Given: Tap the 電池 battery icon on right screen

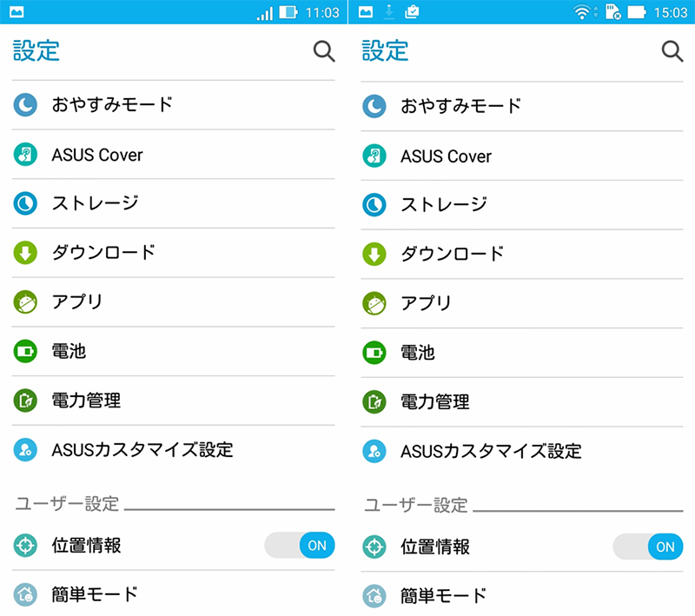Looking at the screenshot, I should 374,353.
